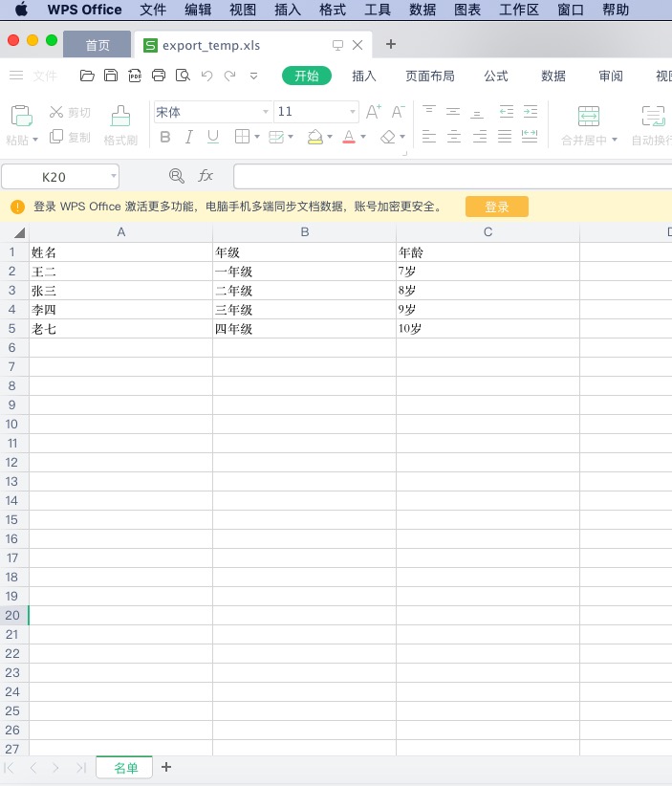
Task: Align text left
Action: pos(429,137)
